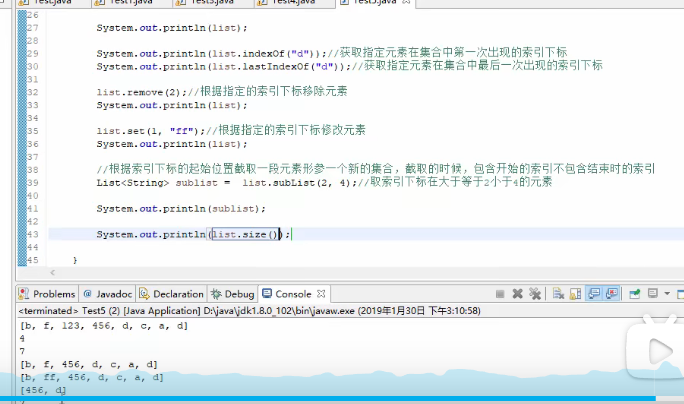The height and width of the screenshot is (404, 684).
Task: Click console output "[b, f, 123, 456, d, c, a, d]"
Action: tap(104, 325)
